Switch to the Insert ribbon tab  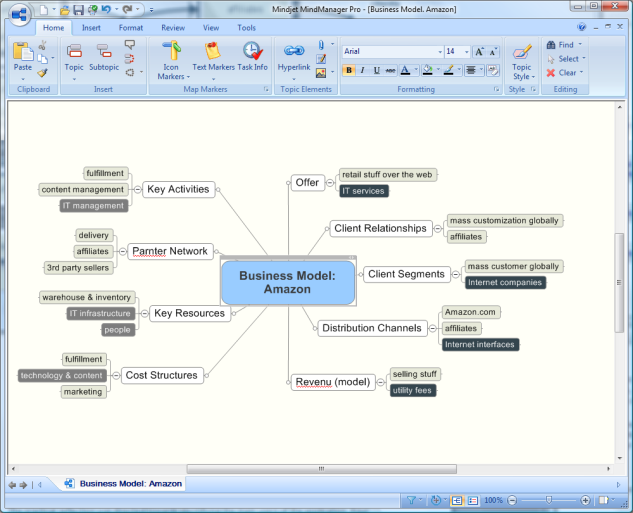click(91, 28)
